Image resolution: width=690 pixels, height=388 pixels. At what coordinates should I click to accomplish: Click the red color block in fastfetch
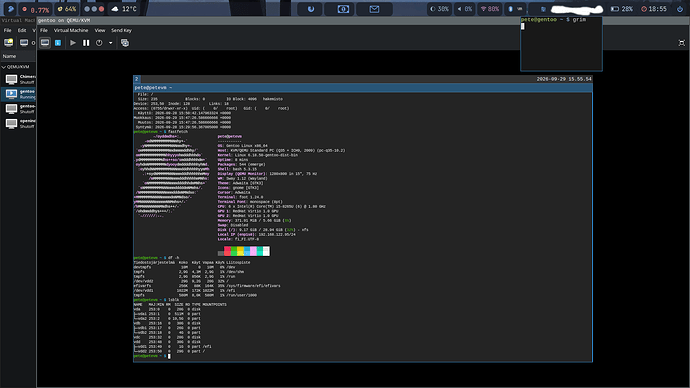tap(228, 251)
